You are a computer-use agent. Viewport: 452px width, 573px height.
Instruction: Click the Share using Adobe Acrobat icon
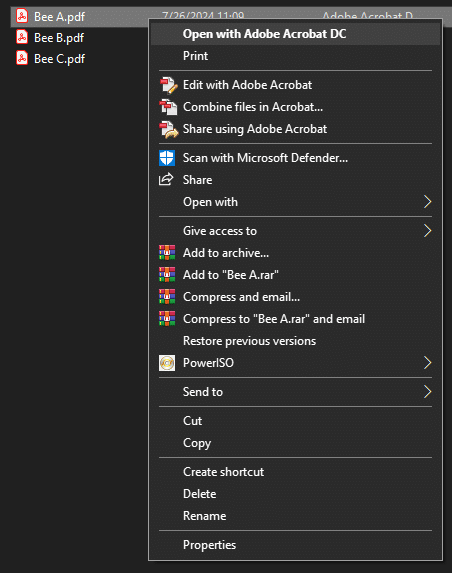click(x=168, y=129)
